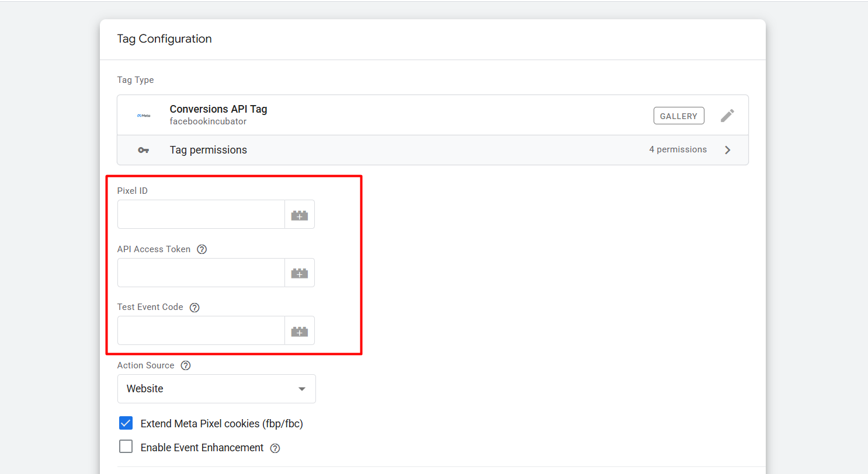Image resolution: width=868 pixels, height=474 pixels.
Task: Open the Action Source dropdown set to Website
Action: 216,389
